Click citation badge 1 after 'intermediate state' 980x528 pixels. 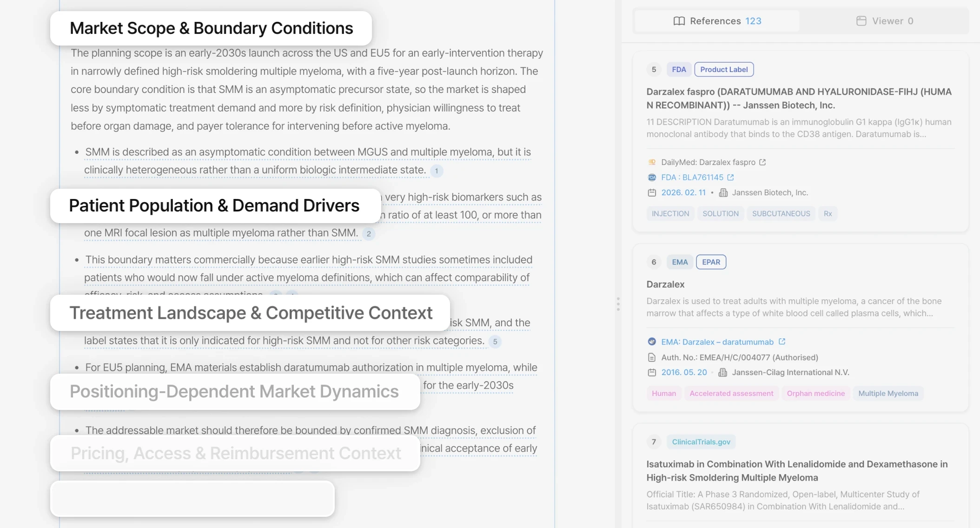pos(437,171)
